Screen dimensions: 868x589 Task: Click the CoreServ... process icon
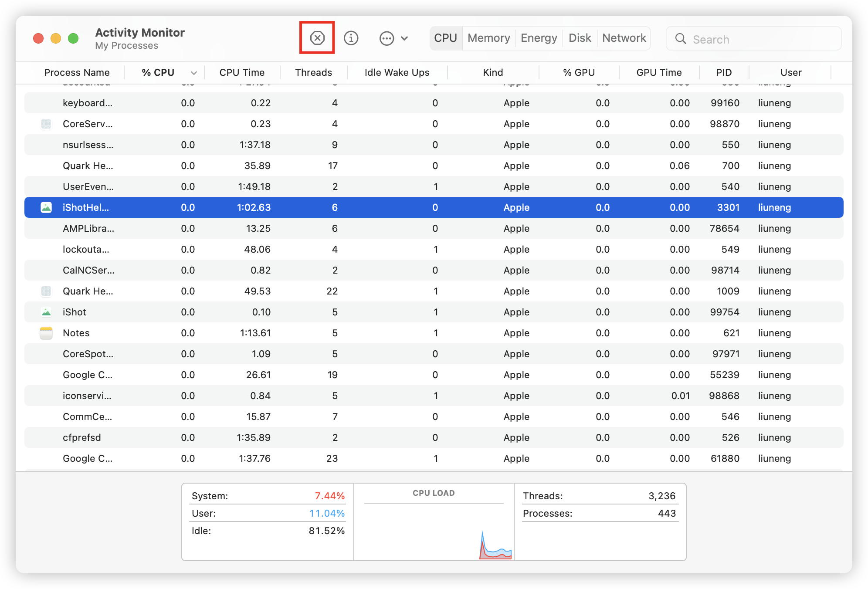click(x=46, y=124)
